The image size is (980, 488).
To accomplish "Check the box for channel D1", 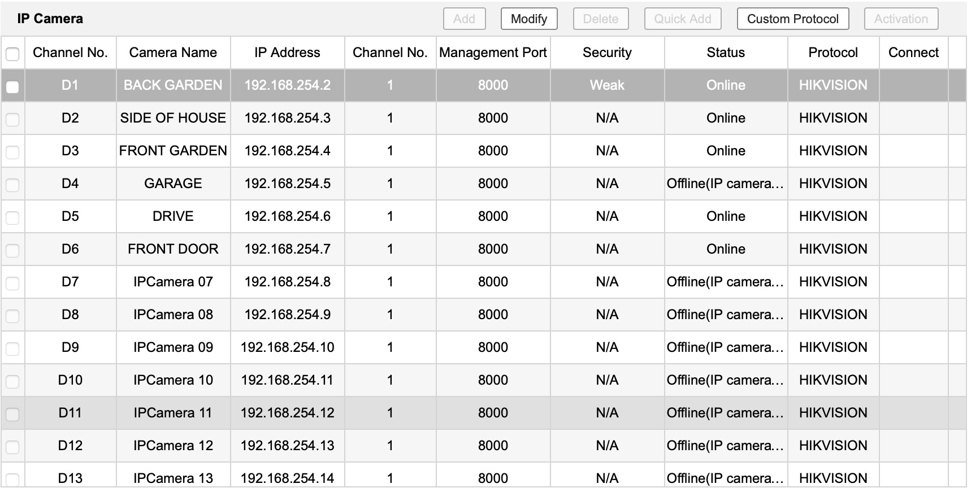I will 12,86.
